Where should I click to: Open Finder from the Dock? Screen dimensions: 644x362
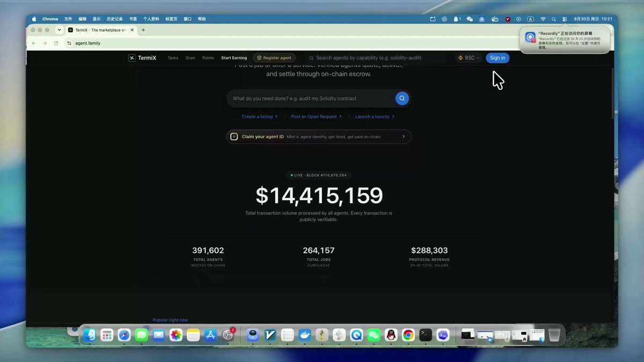90,335
